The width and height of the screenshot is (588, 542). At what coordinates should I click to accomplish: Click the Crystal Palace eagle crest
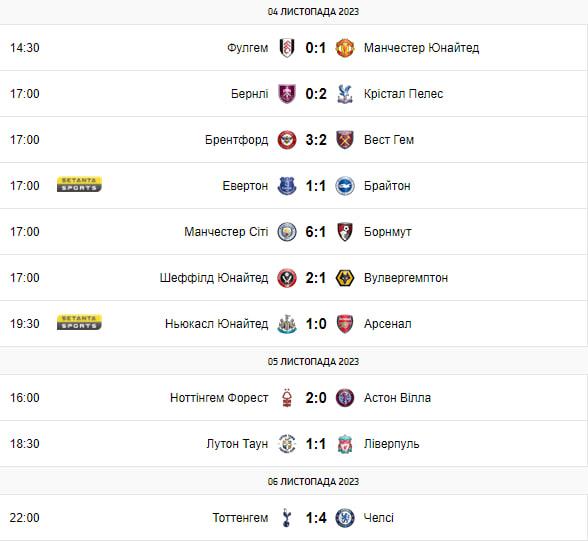pos(345,94)
